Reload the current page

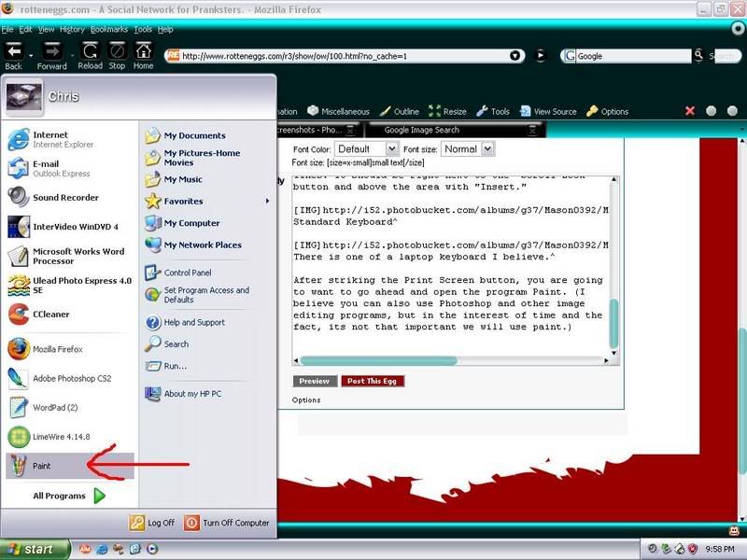(90, 56)
